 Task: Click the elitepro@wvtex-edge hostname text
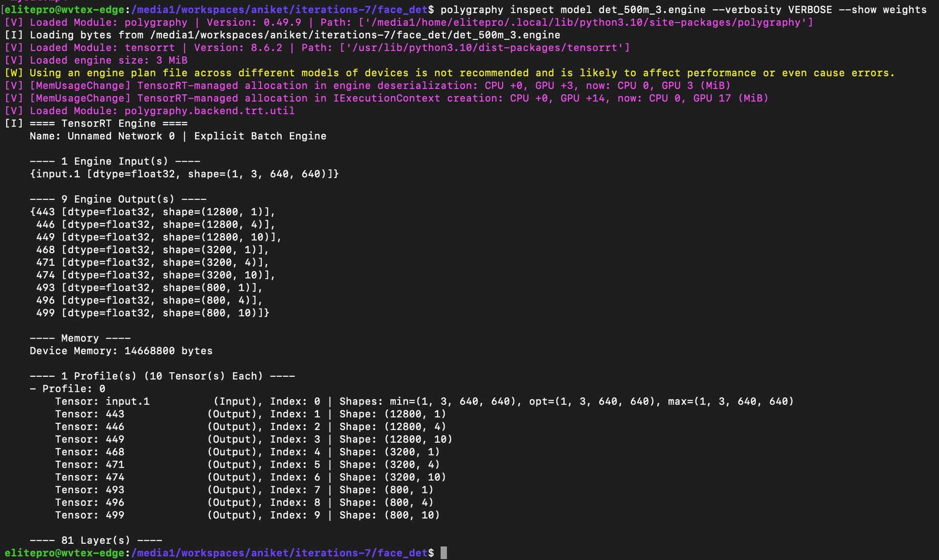pos(63,9)
